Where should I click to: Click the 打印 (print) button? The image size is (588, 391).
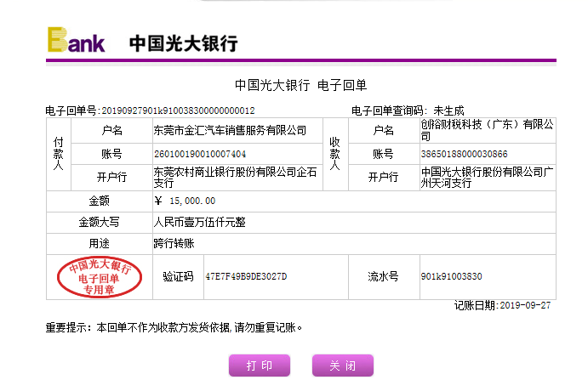[x=260, y=365]
